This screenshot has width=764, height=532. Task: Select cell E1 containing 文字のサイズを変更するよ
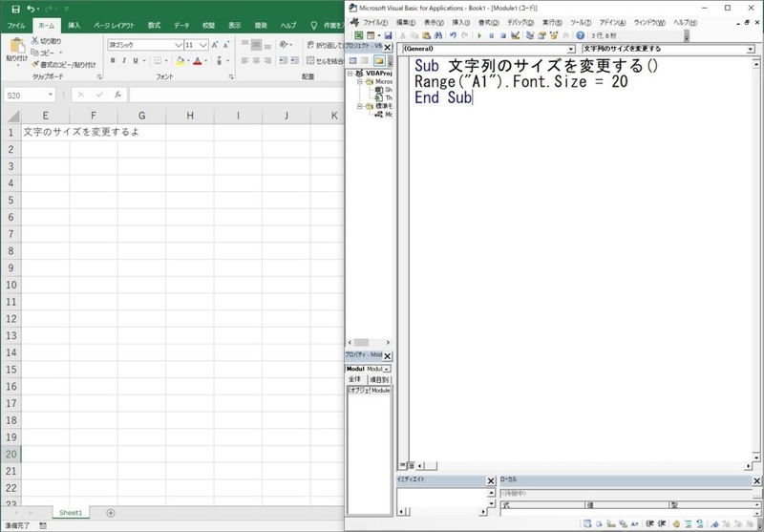click(45, 132)
